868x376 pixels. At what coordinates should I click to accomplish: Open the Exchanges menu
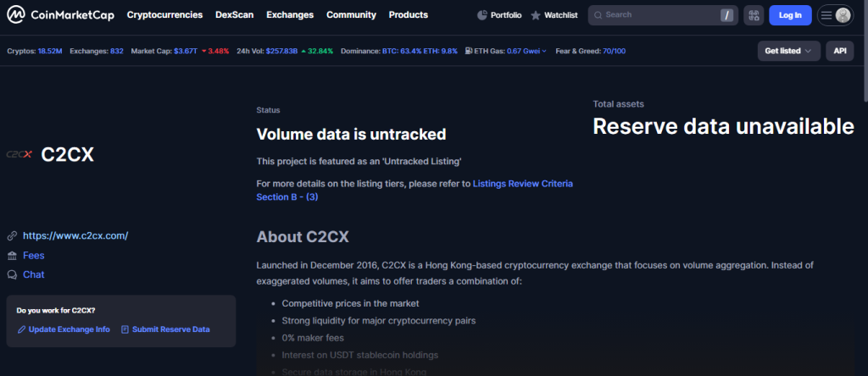coord(289,15)
